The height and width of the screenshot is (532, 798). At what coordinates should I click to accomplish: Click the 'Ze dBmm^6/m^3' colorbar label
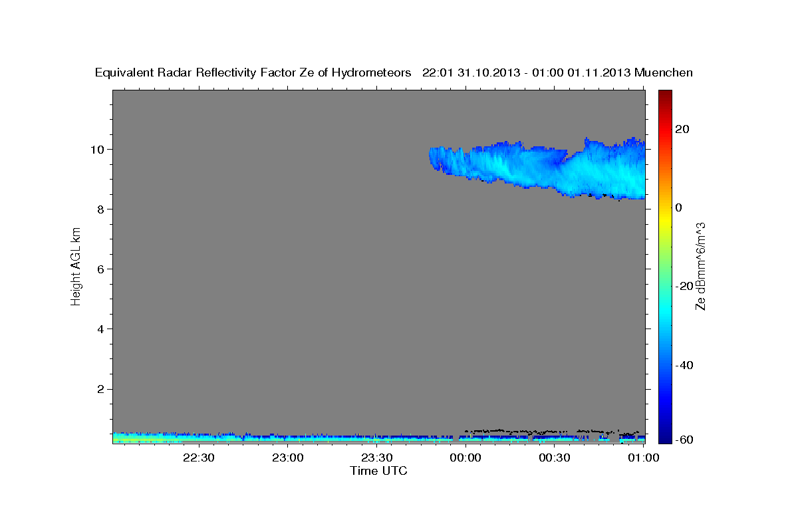(700, 266)
